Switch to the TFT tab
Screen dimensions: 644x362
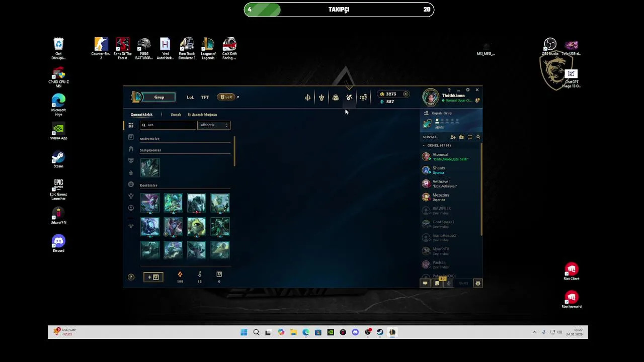205,98
